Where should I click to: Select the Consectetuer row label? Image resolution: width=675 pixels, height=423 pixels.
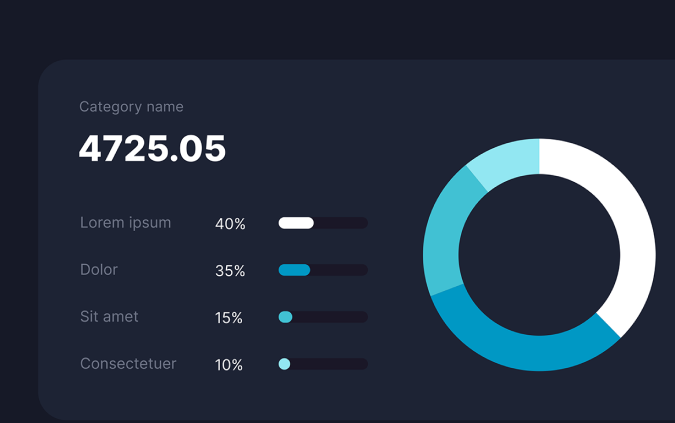[128, 364]
